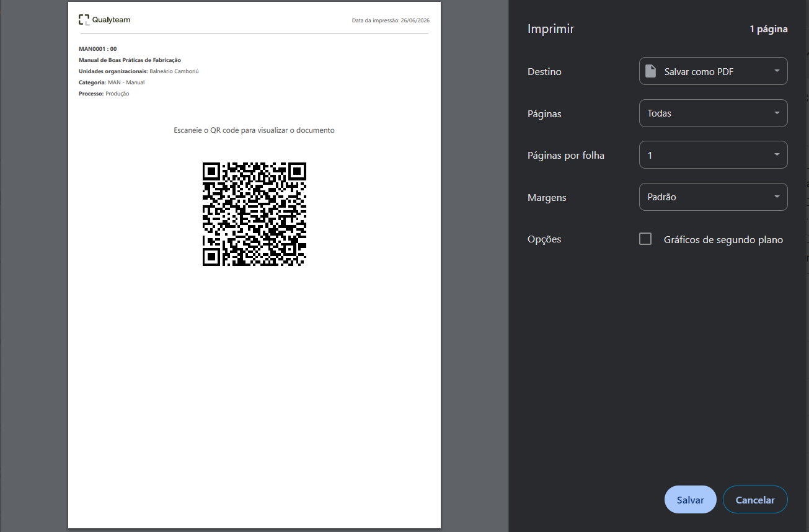Click the 'Categoria: MAN - Manual' line

(112, 82)
